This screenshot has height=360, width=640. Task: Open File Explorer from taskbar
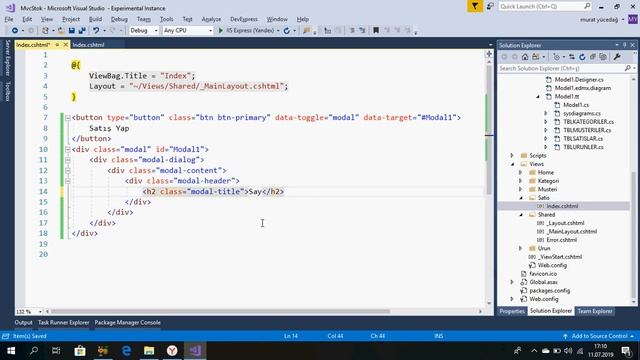(x=149, y=351)
